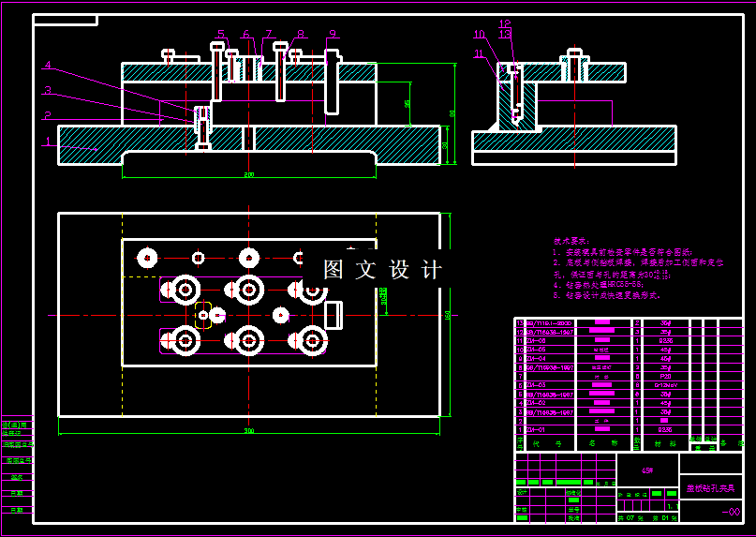The image size is (756, 537).
Task: Select the 标准化 label in title block
Action: (x=573, y=493)
